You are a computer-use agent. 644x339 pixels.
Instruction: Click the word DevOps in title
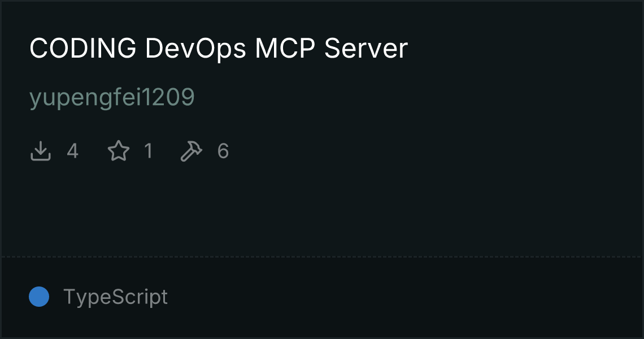[x=195, y=49]
